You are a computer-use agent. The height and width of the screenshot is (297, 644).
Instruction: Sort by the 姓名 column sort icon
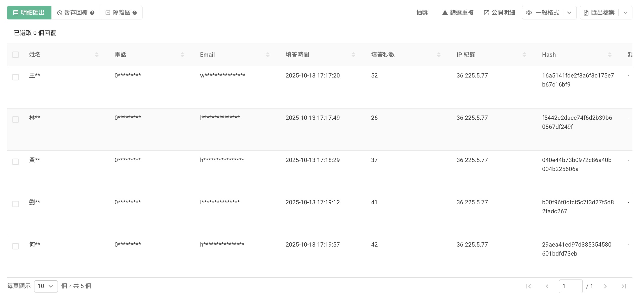click(x=97, y=55)
